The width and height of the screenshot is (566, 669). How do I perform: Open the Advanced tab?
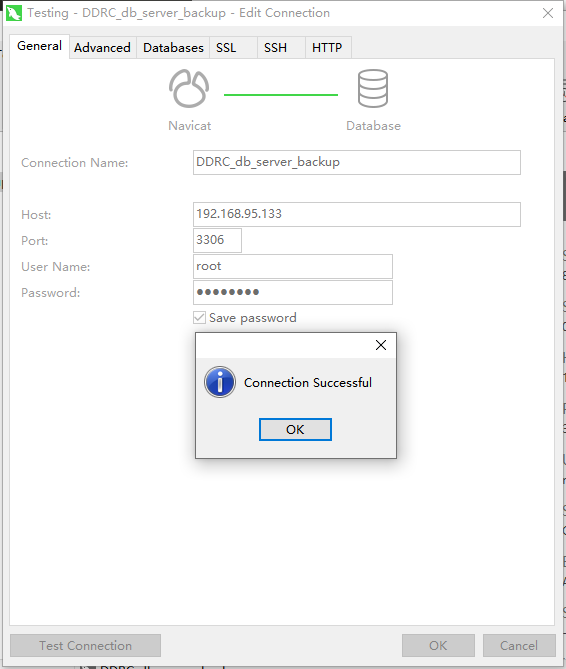(x=102, y=47)
